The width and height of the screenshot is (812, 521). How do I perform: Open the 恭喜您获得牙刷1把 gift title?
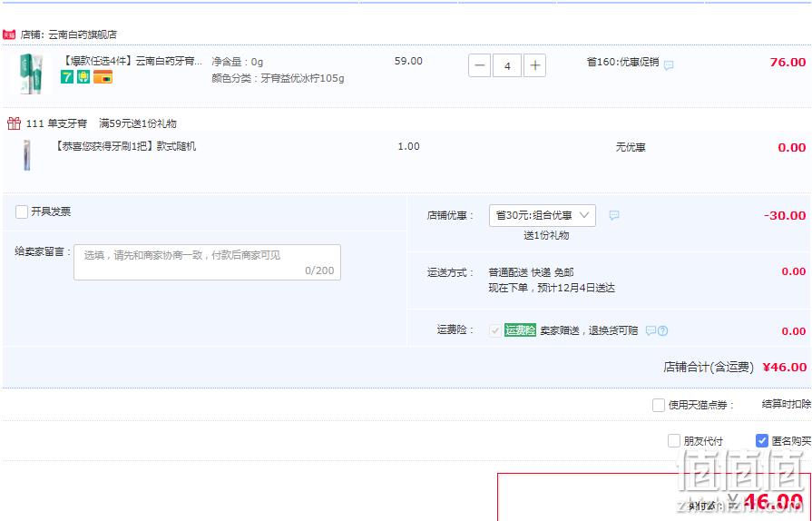125,146
